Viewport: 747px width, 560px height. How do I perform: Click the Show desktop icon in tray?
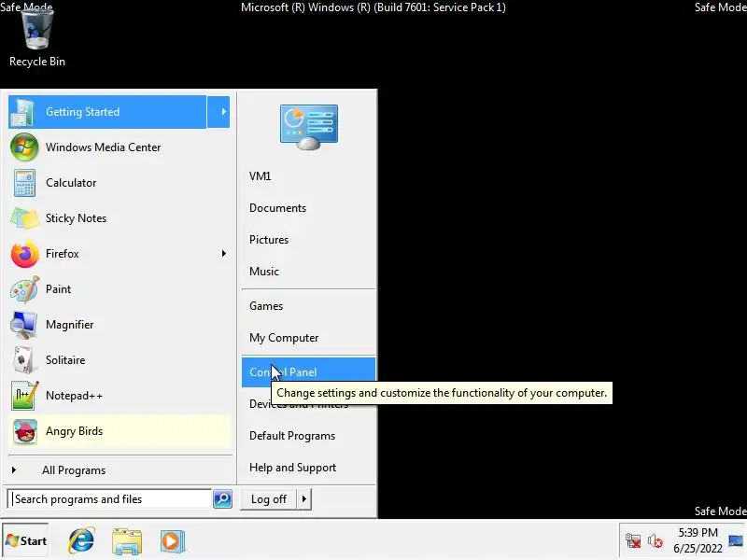pos(736,540)
